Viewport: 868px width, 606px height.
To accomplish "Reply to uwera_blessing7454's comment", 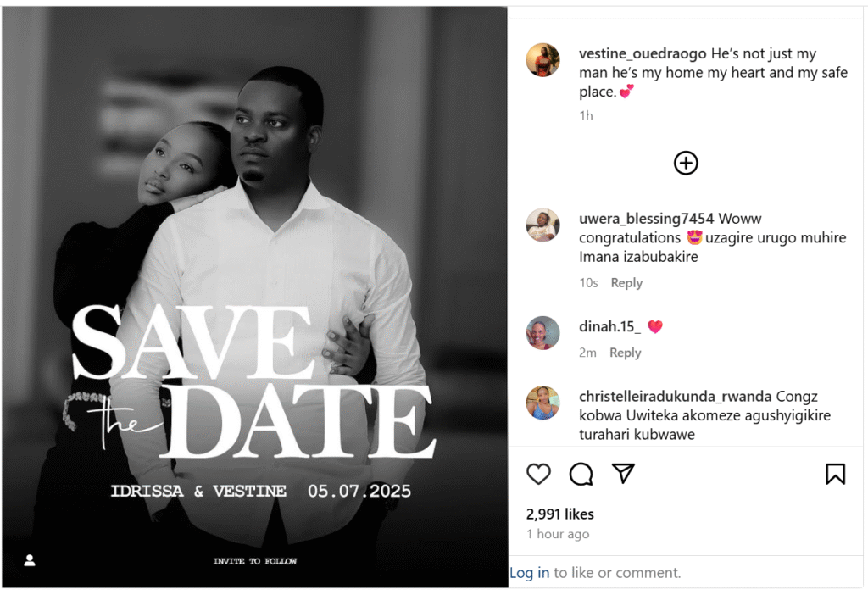I will (x=626, y=283).
